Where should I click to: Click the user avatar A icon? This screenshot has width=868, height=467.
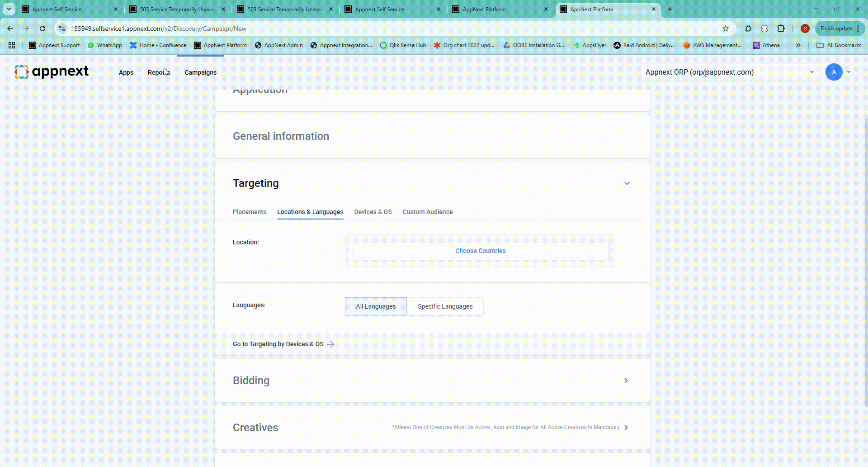point(834,72)
